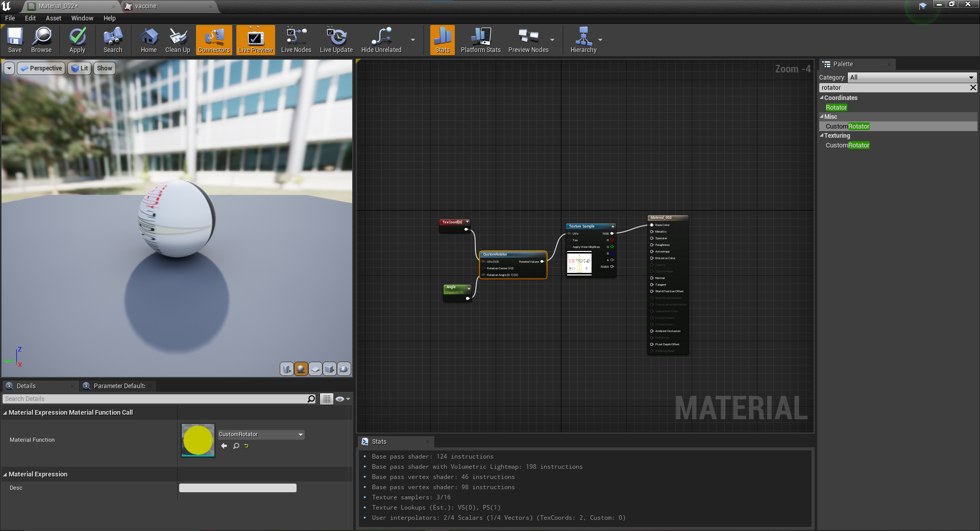
Task: Open the palette Category dropdown
Action: click(912, 78)
